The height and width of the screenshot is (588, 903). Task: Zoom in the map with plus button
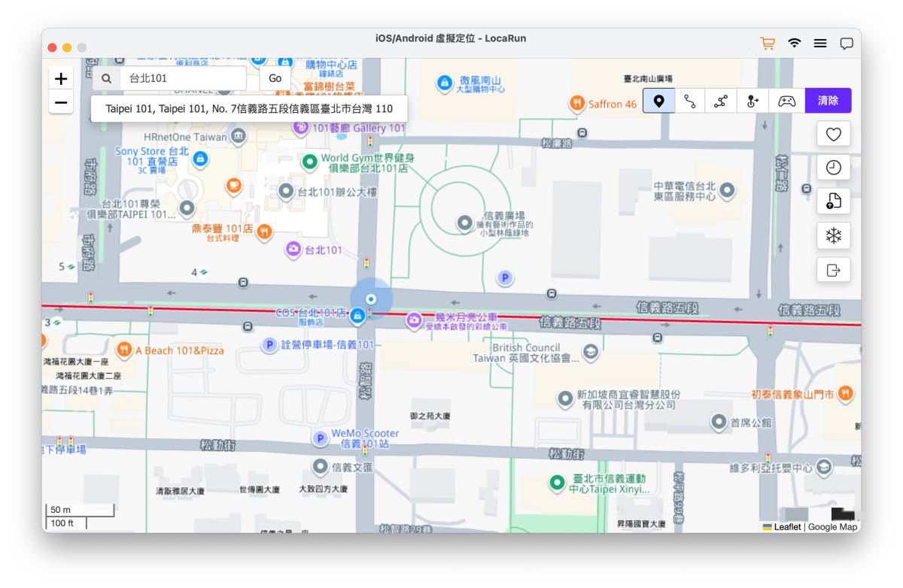pyautogui.click(x=61, y=78)
